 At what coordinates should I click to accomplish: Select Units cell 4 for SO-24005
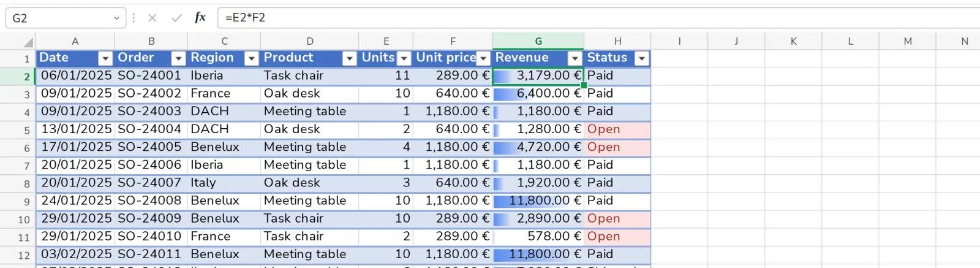386,147
